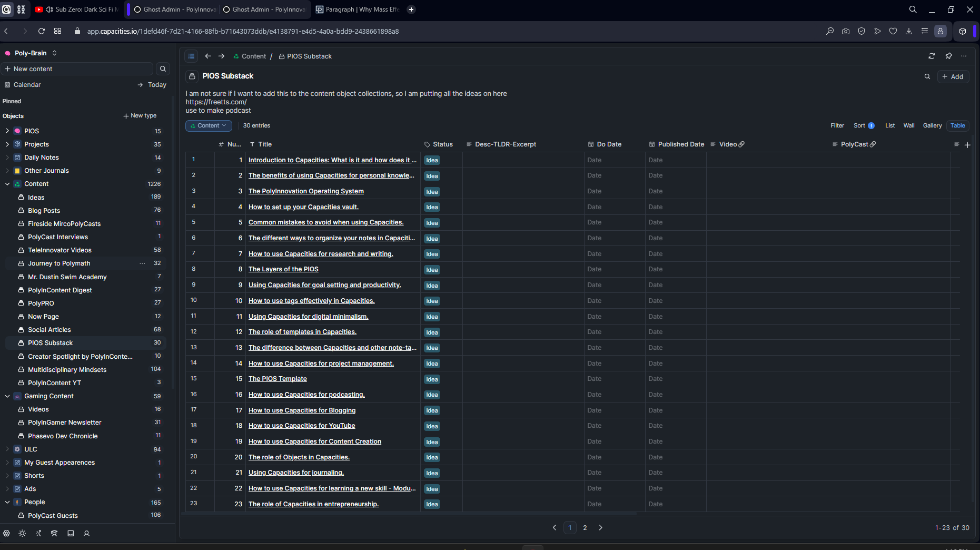Switch to List view

890,125
